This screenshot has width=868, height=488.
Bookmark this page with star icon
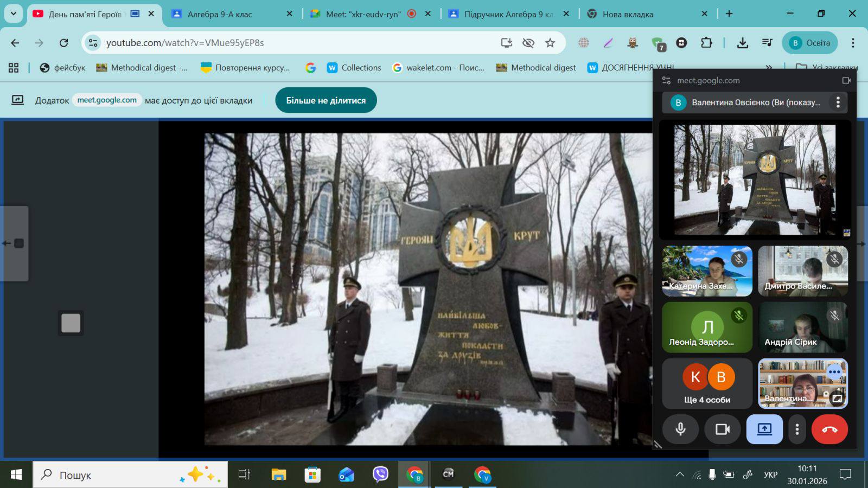click(550, 43)
